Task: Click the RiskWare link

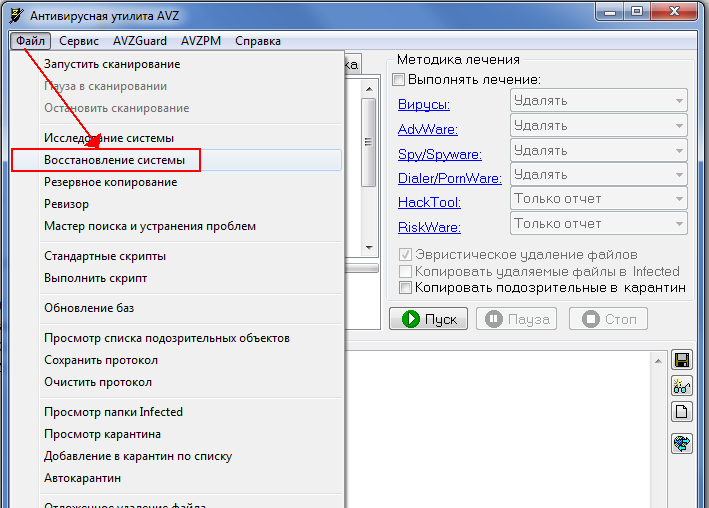Action: point(430,227)
